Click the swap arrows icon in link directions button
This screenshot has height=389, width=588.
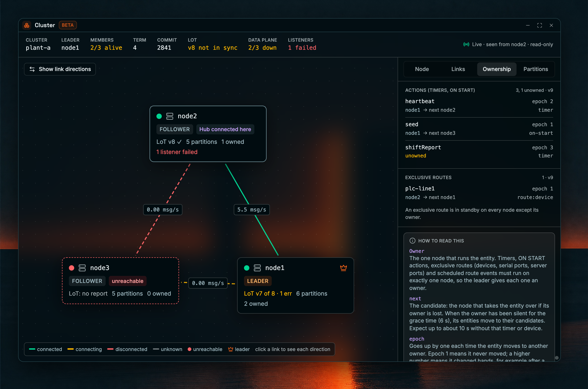tap(32, 69)
